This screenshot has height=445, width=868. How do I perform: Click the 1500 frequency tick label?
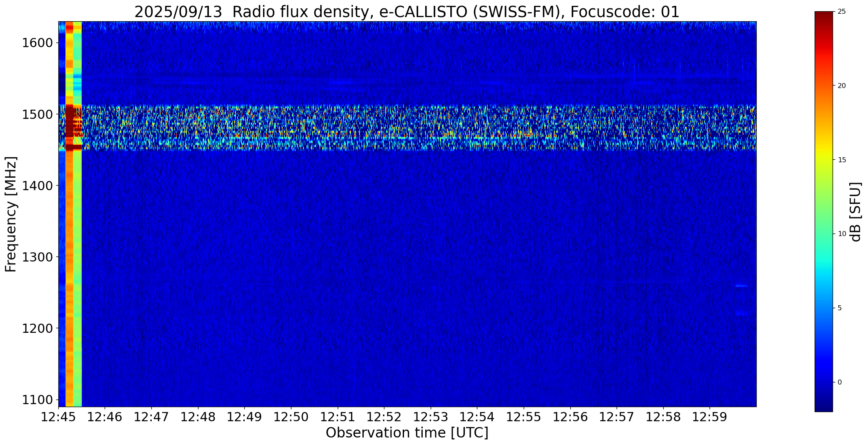(37, 114)
